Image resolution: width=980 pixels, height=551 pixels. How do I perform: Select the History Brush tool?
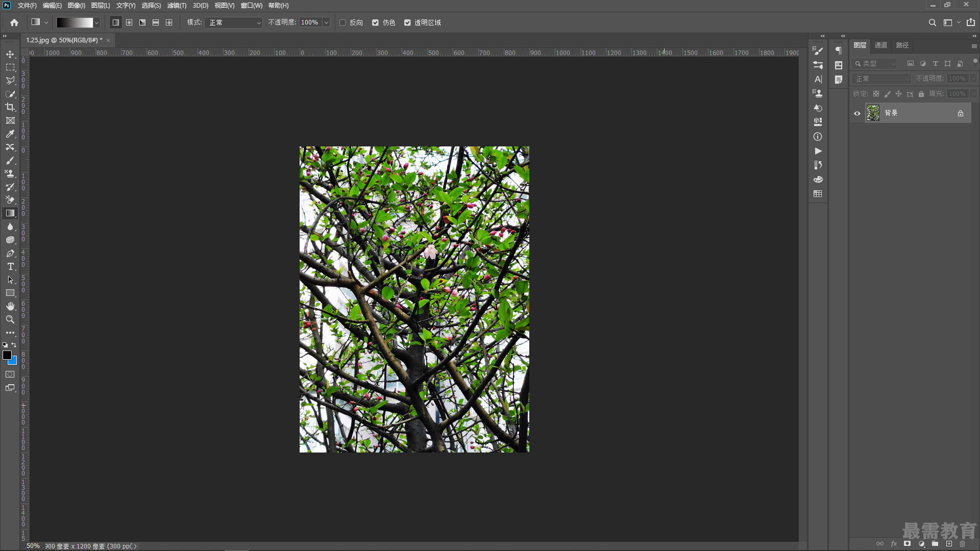point(10,187)
